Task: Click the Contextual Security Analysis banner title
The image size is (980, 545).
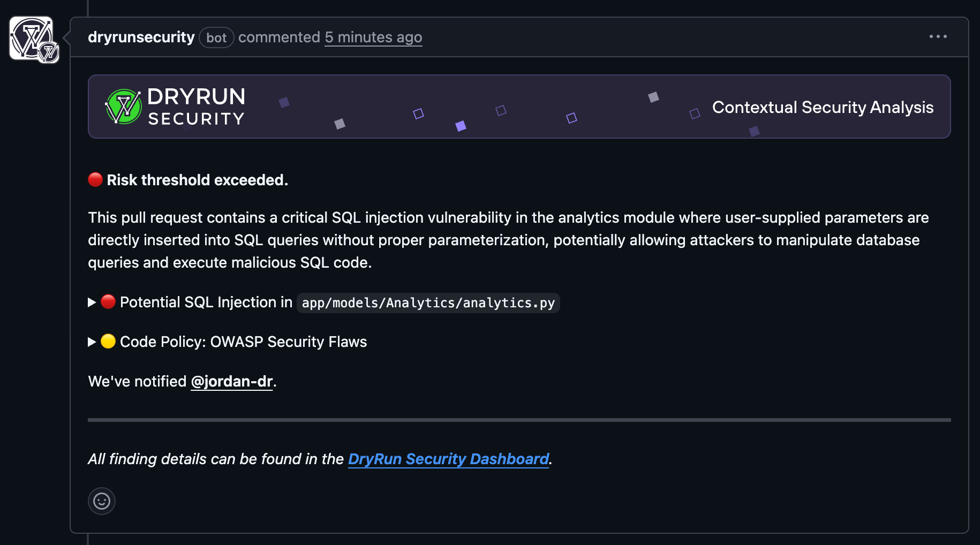Action: (x=823, y=107)
